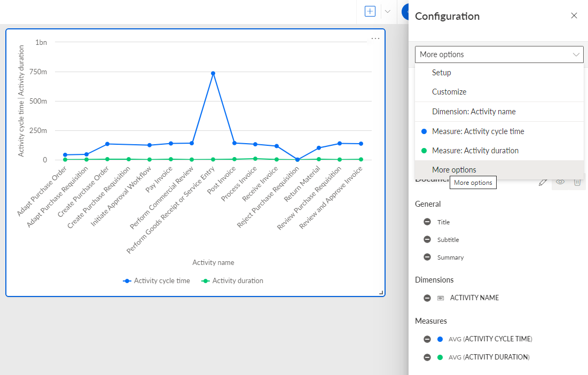
Task: Toggle Activity duration series in legend
Action: 232,281
